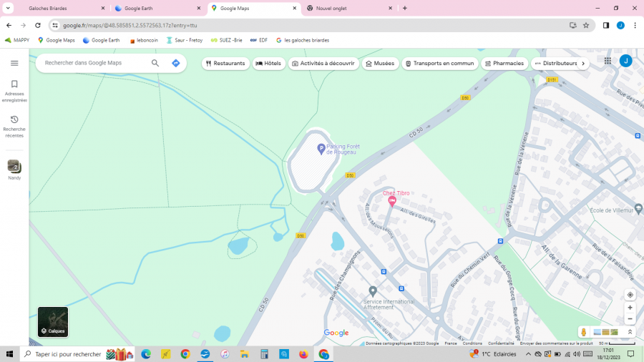The image size is (644, 362).
Task: Click the search magnifier icon
Action: [x=155, y=63]
